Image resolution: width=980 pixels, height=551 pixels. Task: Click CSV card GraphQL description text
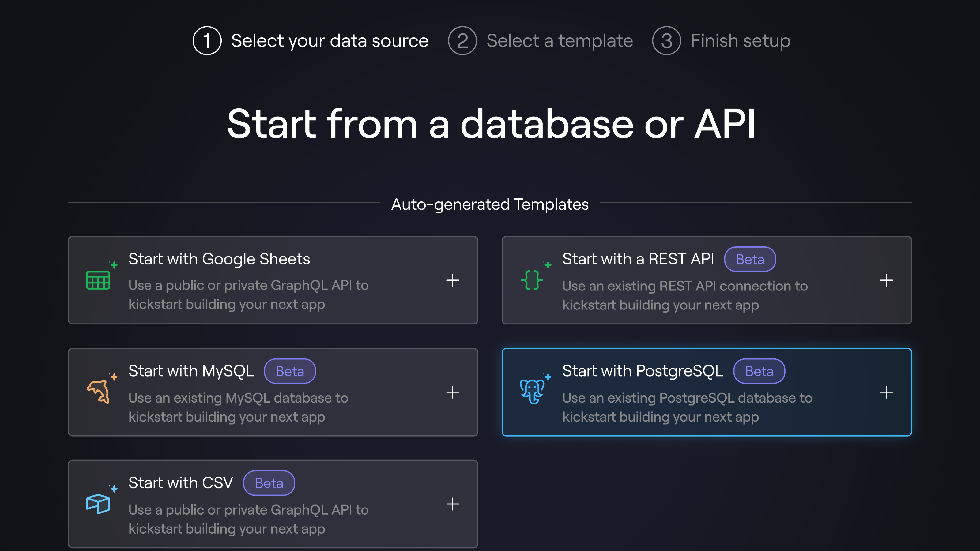point(248,519)
